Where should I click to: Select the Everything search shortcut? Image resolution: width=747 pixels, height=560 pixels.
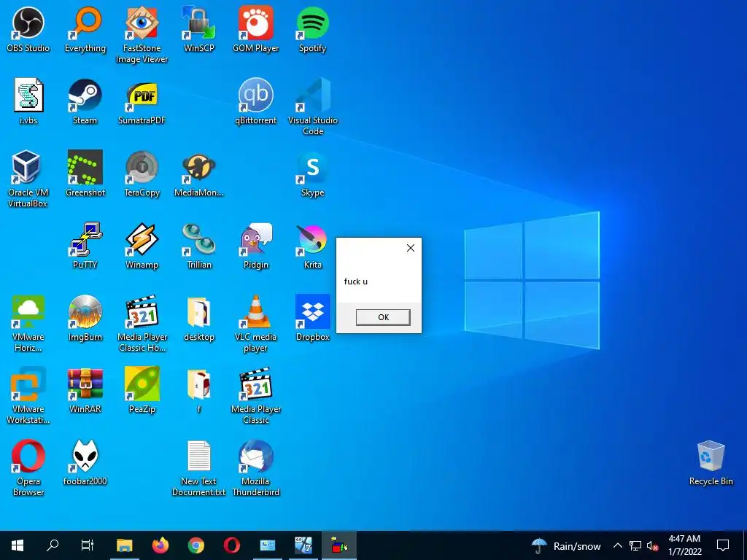85,29
